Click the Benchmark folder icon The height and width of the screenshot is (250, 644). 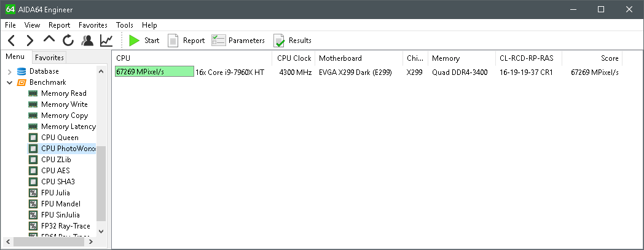click(22, 82)
